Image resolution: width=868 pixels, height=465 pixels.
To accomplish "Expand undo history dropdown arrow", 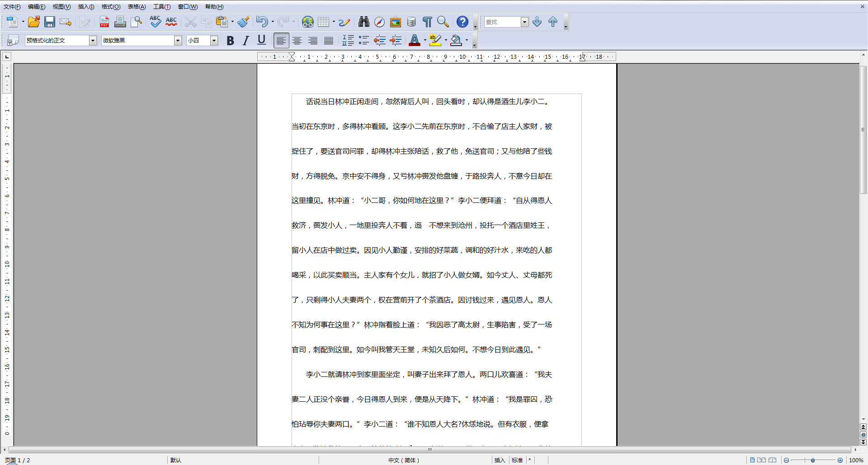I will tap(273, 22).
